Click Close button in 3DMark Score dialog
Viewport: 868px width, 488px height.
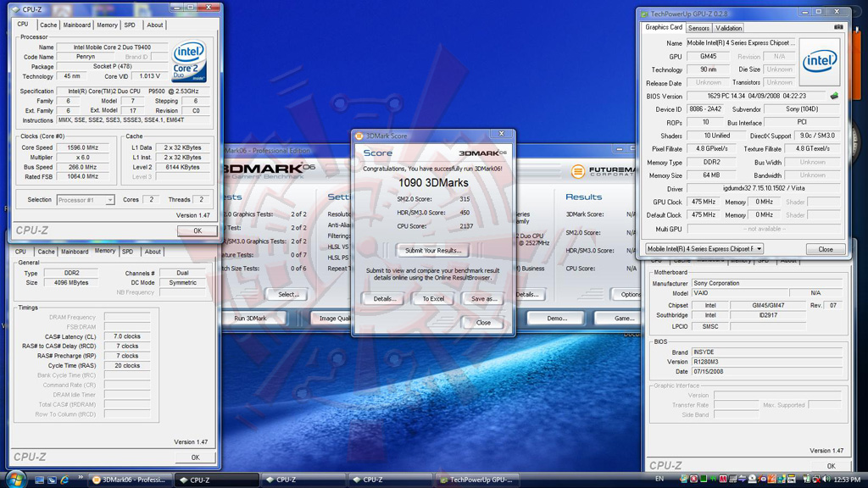483,323
